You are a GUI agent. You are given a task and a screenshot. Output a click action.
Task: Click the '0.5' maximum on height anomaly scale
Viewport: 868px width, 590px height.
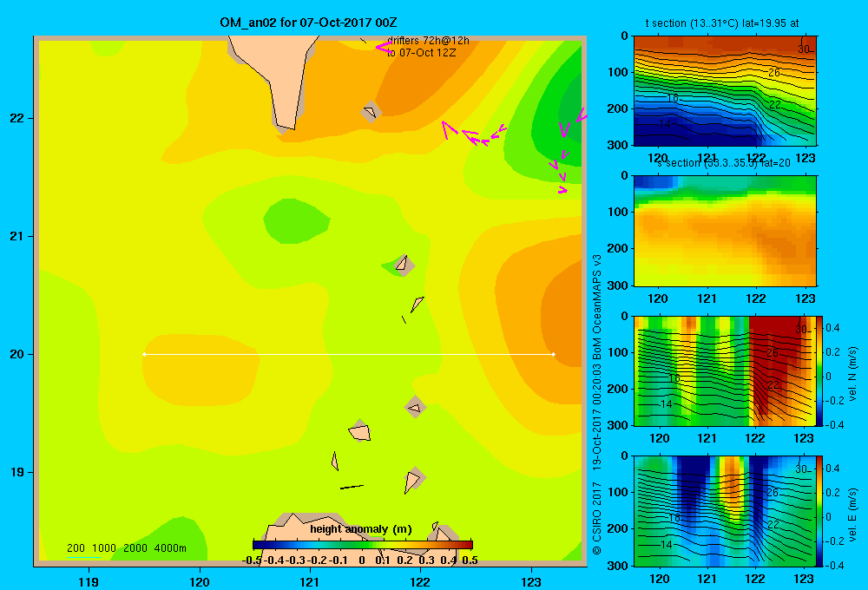point(470,560)
